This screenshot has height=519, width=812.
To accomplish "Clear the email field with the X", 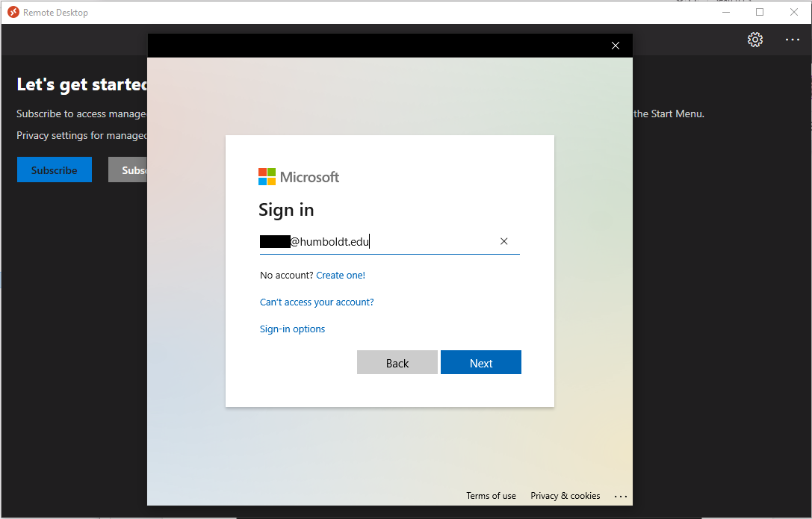I will (504, 241).
